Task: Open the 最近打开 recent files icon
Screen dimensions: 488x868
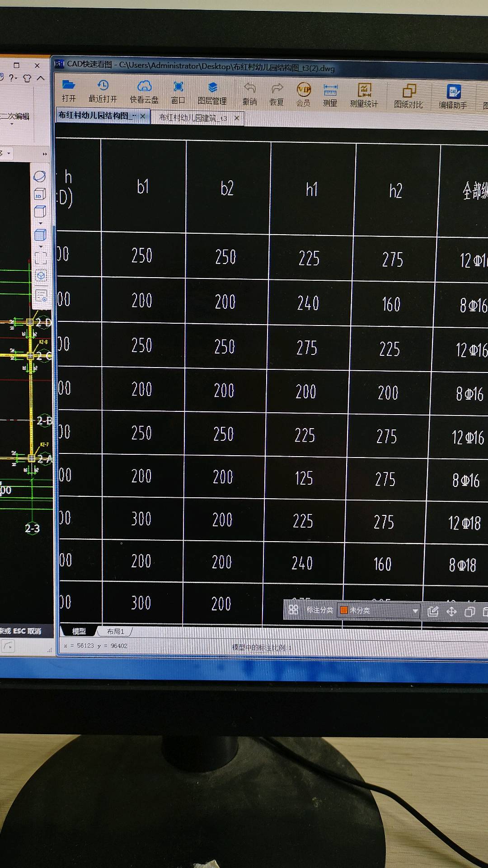Action: (x=103, y=91)
